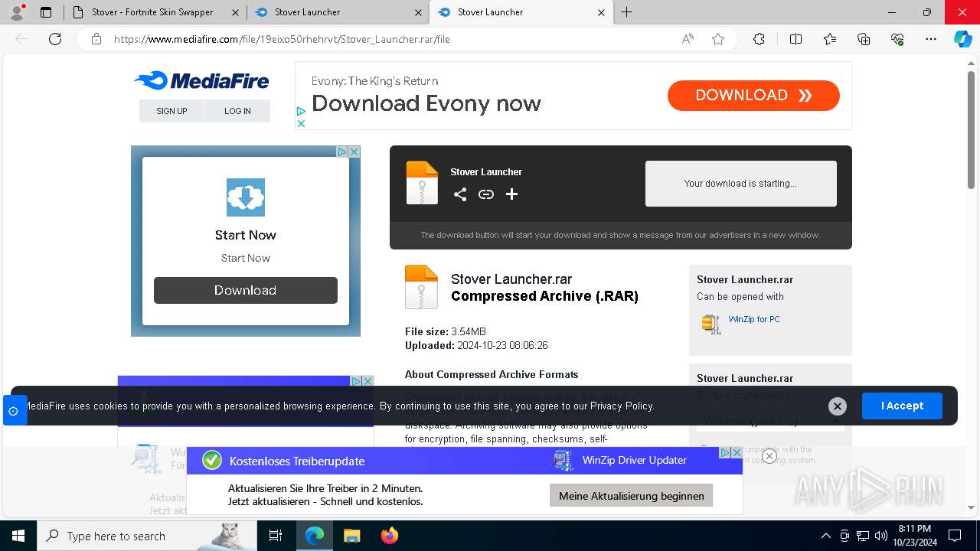Switch to Stover - Fortnite Skin Swapper tab
Screen dimensions: 980x551
pos(152,12)
